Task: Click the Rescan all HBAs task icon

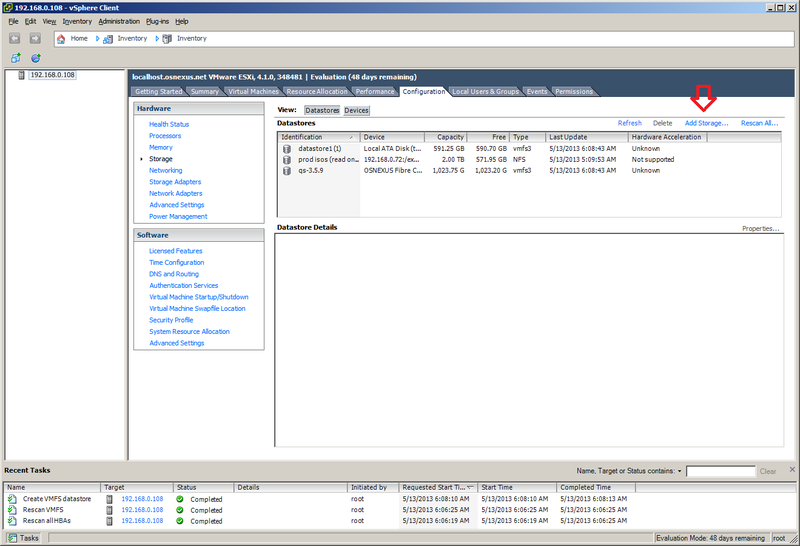Action: point(12,520)
